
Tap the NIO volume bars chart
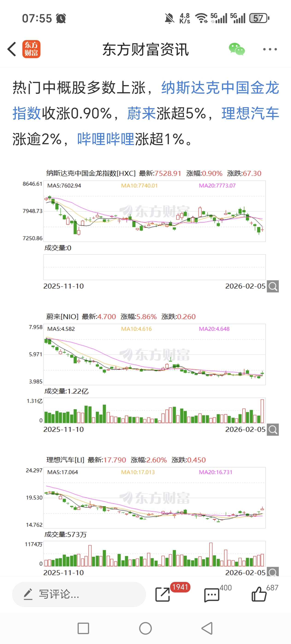(154, 411)
